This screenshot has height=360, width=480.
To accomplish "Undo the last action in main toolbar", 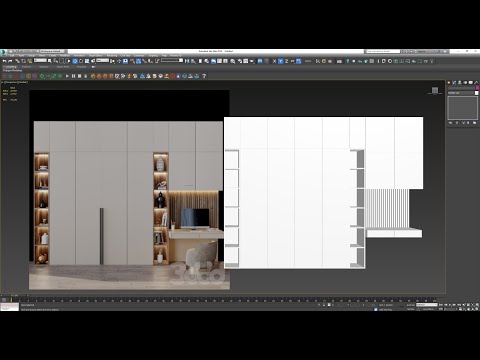I will (x=4, y=61).
